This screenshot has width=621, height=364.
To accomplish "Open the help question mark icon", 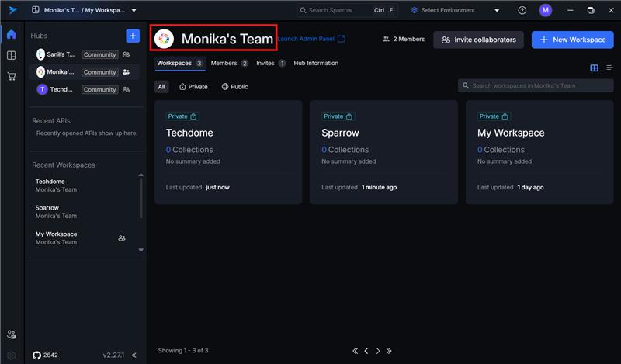I will point(522,10).
